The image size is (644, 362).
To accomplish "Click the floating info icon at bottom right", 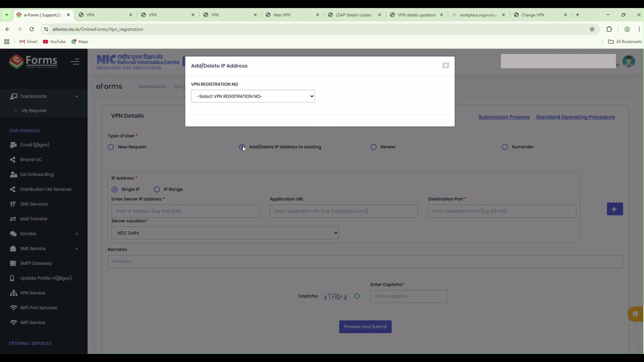I will 634,314.
